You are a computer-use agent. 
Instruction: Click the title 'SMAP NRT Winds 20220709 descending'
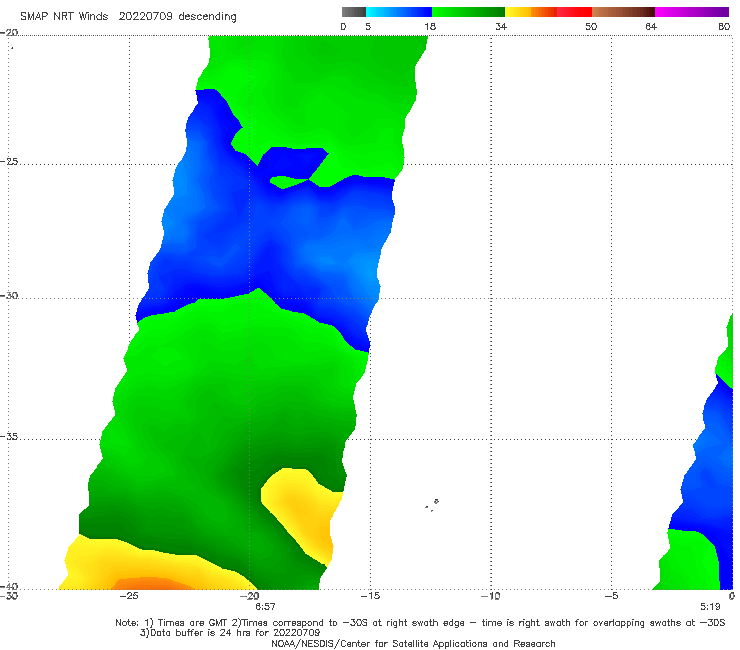click(x=128, y=16)
